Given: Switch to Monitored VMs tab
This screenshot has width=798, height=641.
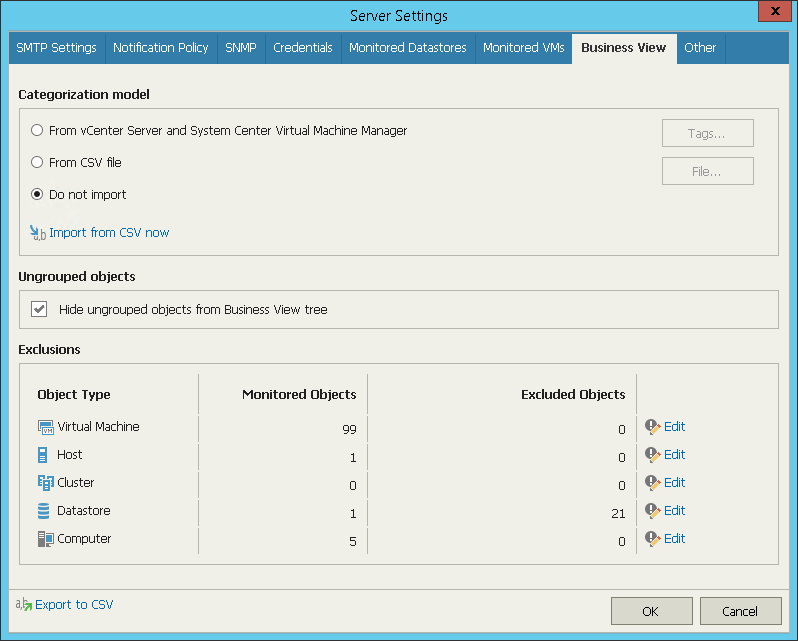Looking at the screenshot, I should point(524,48).
